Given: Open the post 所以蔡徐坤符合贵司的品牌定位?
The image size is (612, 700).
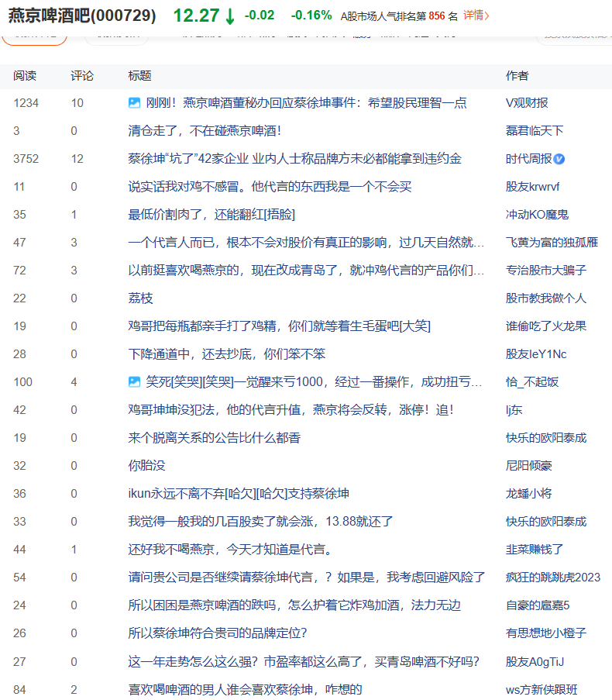Looking at the screenshot, I should point(217,633).
